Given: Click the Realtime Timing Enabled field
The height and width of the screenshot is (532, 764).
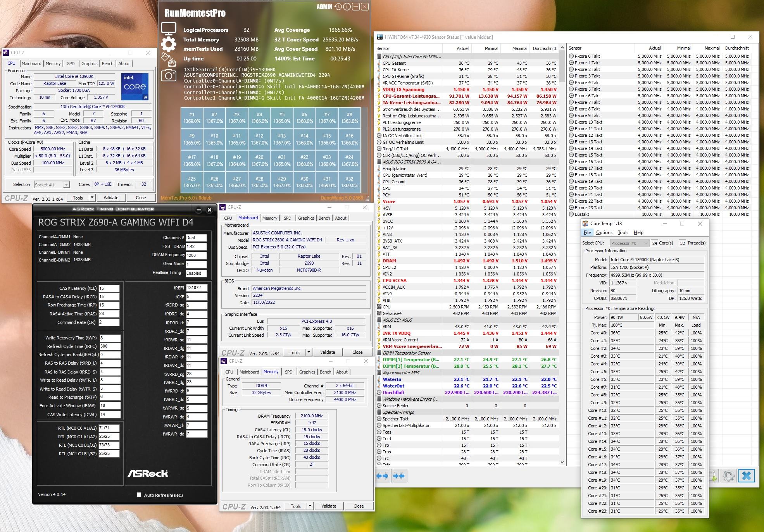Looking at the screenshot, I should [196, 273].
